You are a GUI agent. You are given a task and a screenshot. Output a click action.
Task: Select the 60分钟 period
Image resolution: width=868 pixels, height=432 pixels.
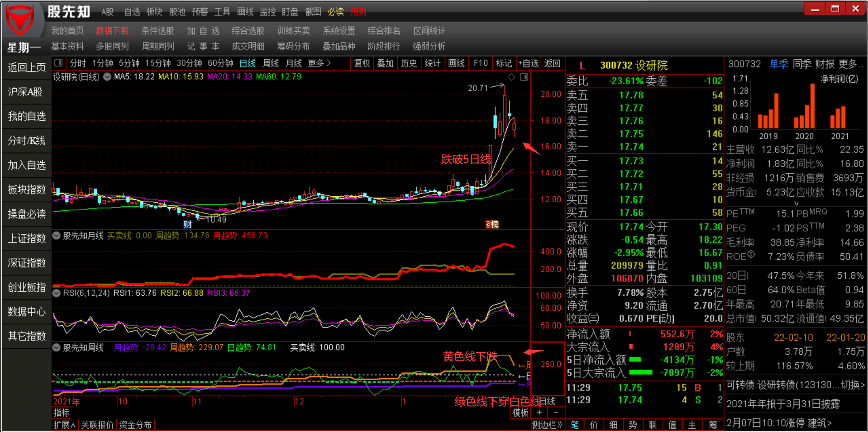[x=220, y=63]
